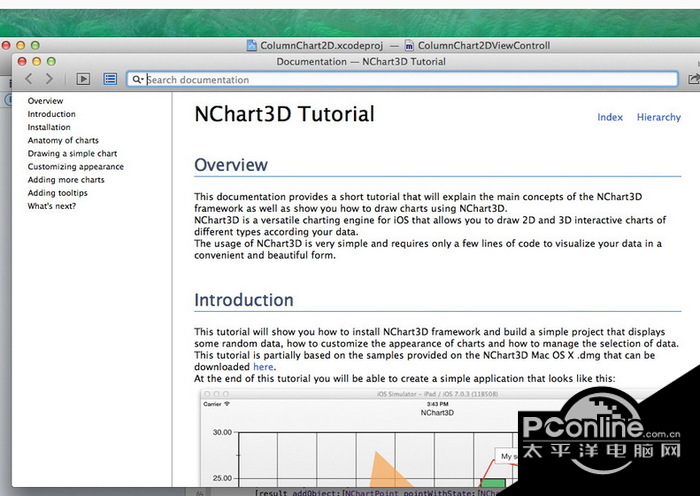This screenshot has height=496, width=700.
Task: Go back with the left arrow button
Action: (29, 79)
